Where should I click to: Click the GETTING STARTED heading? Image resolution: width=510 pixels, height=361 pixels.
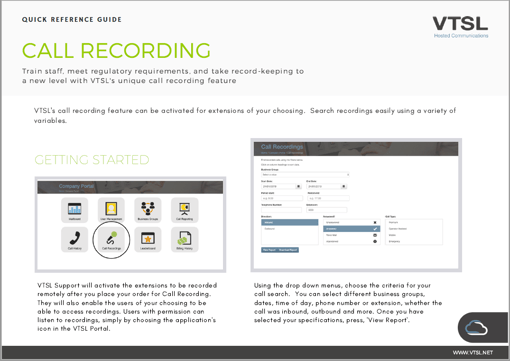coord(92,160)
